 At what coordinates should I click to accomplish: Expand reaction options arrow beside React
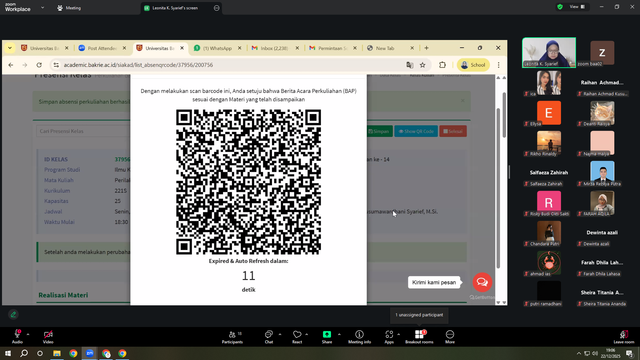pos(307,334)
